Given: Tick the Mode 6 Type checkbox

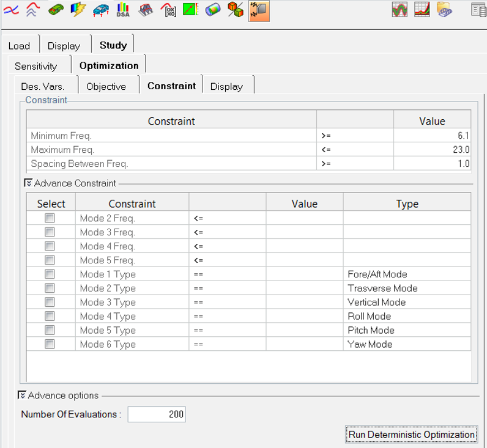Looking at the screenshot, I should pos(50,345).
